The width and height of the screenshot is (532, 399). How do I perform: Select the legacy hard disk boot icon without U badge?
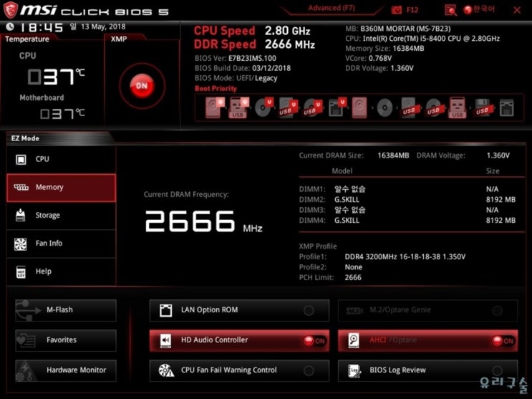pos(359,107)
